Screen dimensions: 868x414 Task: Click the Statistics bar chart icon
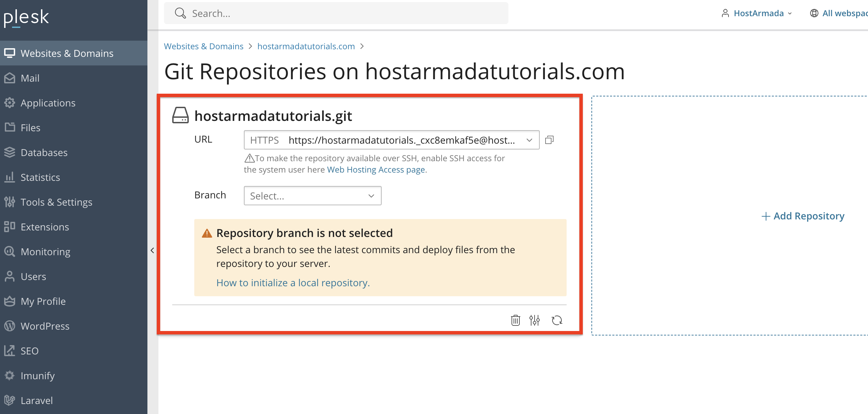[x=10, y=177]
